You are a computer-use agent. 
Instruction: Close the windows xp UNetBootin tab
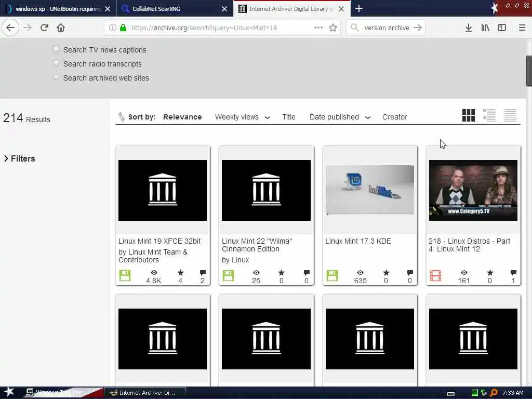[x=108, y=9]
